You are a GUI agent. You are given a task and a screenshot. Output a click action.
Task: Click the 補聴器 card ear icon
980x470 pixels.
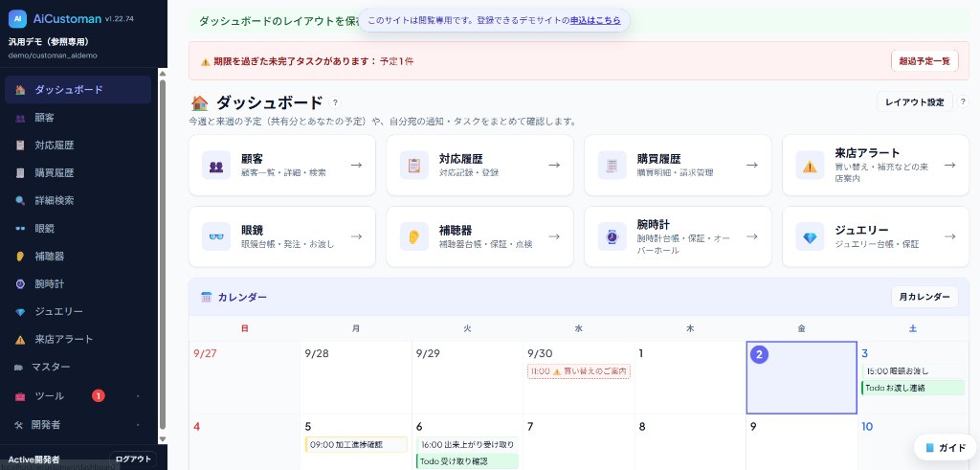(x=413, y=236)
